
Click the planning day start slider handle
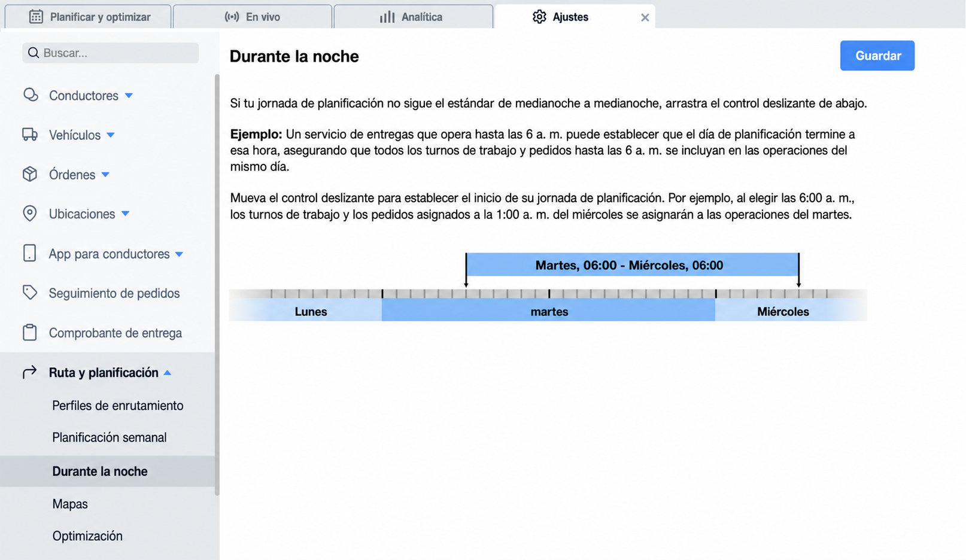[x=466, y=270]
